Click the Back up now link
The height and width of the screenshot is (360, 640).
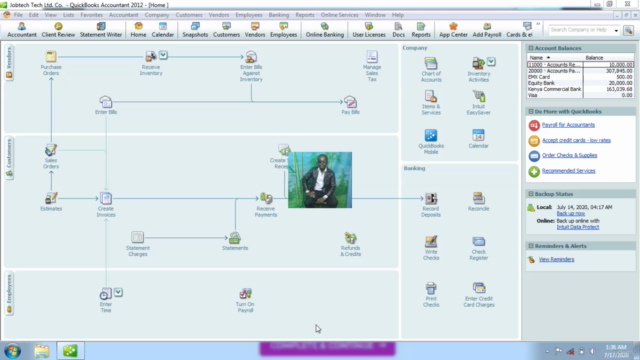click(x=571, y=213)
